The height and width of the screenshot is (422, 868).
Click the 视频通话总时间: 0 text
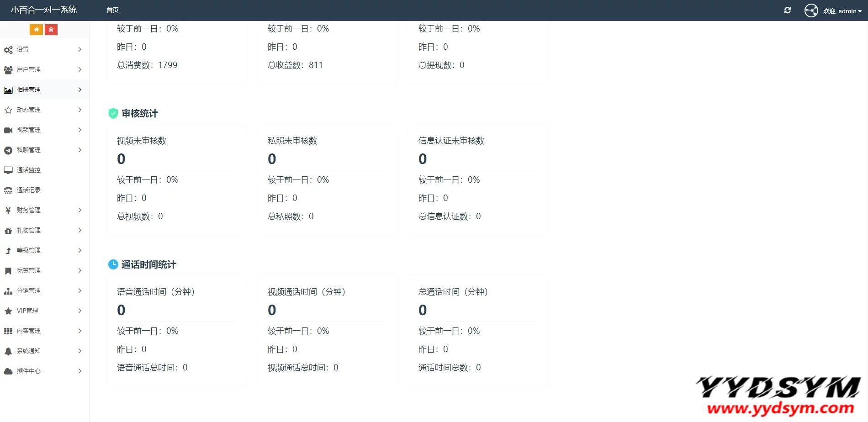coord(303,367)
